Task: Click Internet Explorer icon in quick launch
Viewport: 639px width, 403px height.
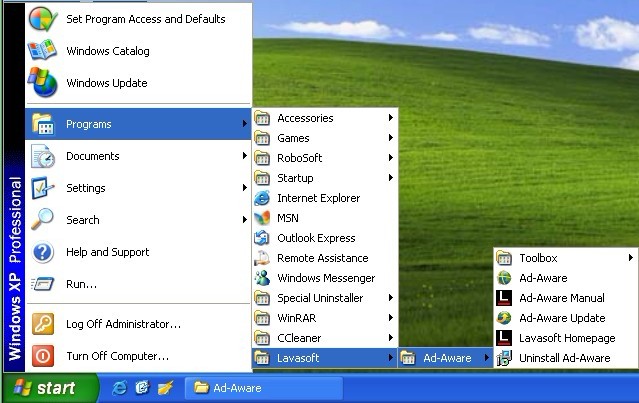Action: click(120, 388)
